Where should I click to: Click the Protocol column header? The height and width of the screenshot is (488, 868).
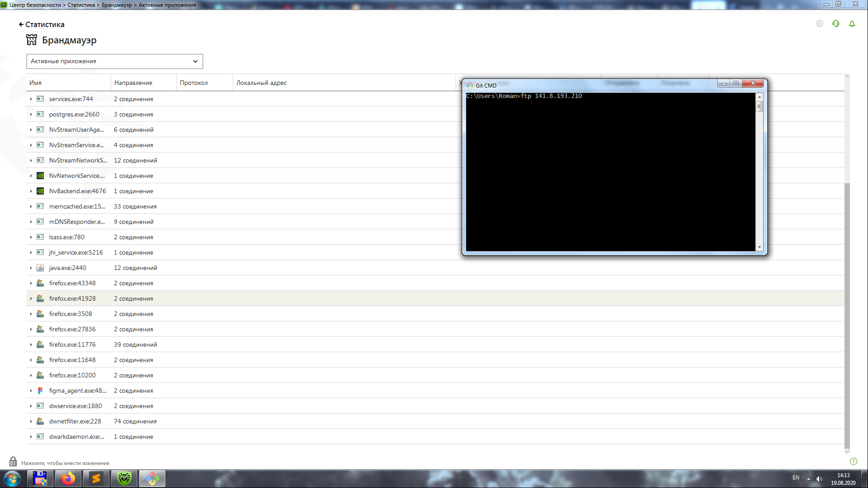[x=194, y=83]
